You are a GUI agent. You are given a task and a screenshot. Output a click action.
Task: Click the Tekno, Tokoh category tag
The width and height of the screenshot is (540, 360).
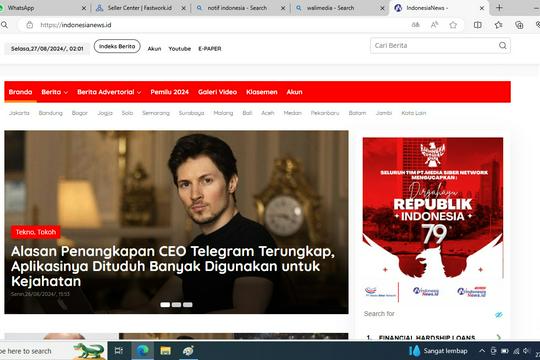click(36, 232)
